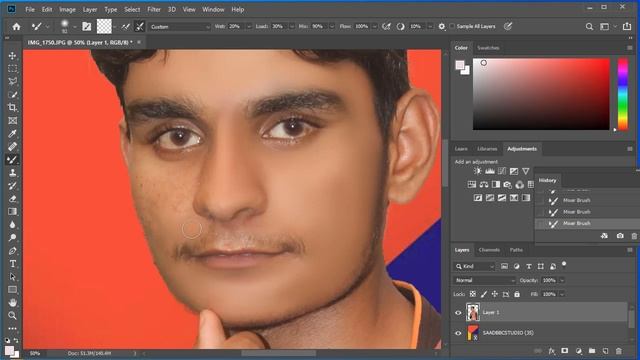Open the Load percentage dropdown arrow
Image resolution: width=640 pixels, height=360 pixels.
(291, 27)
